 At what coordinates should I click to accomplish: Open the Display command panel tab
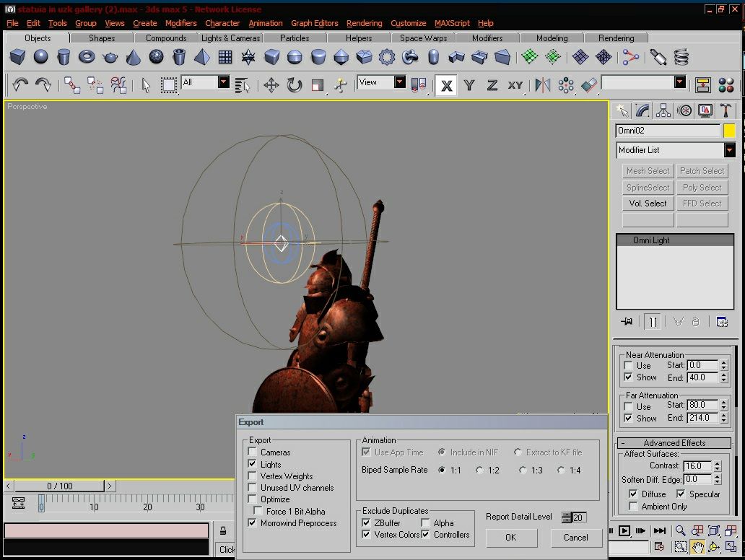point(705,110)
